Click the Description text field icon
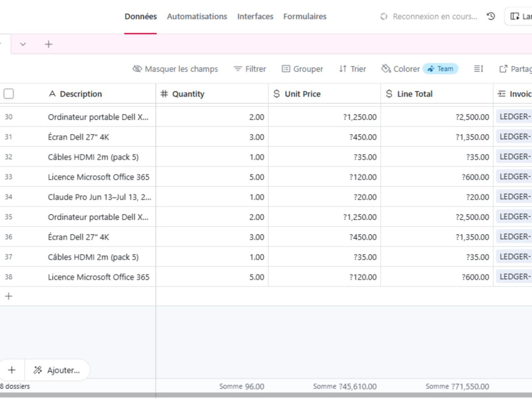 point(52,94)
